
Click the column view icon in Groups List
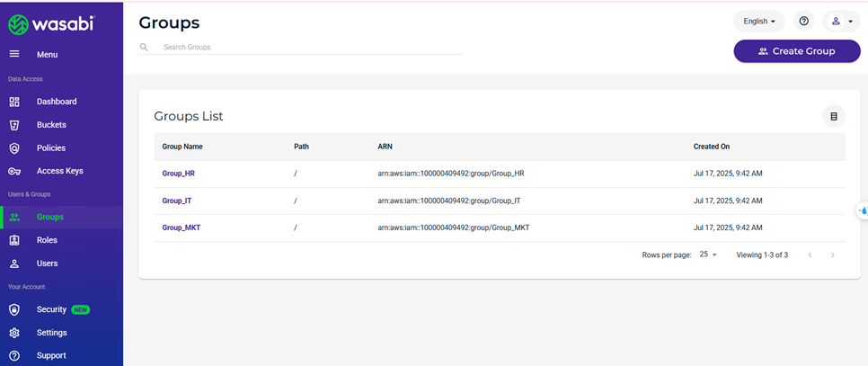point(834,116)
